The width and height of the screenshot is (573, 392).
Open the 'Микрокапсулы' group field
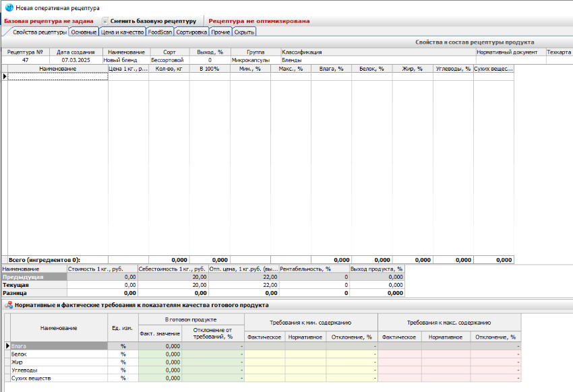250,60
